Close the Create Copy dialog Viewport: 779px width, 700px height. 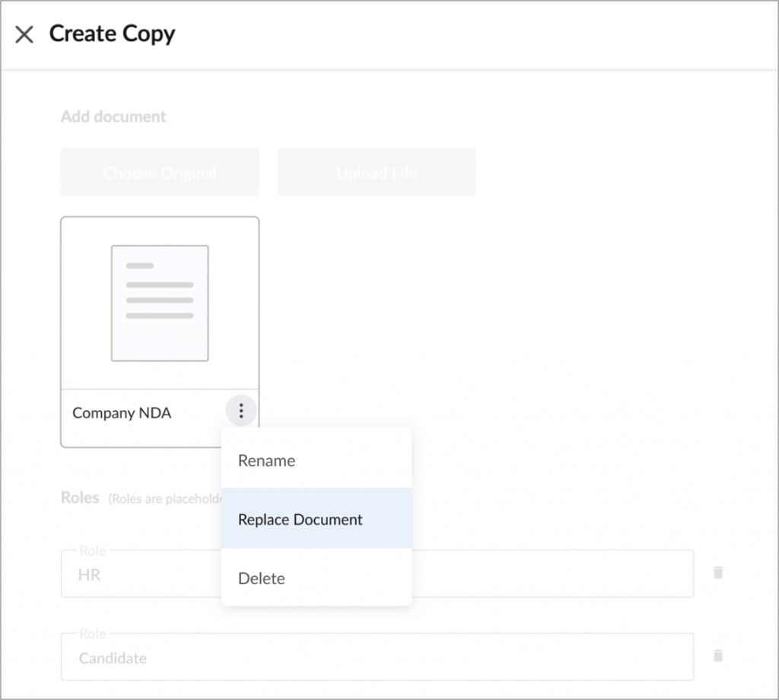click(x=24, y=35)
